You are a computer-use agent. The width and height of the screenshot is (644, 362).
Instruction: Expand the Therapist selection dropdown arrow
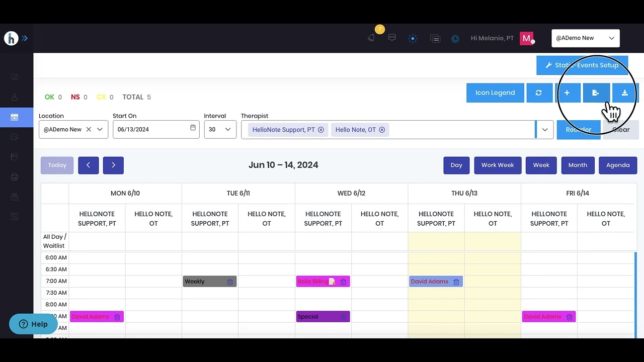pyautogui.click(x=545, y=130)
